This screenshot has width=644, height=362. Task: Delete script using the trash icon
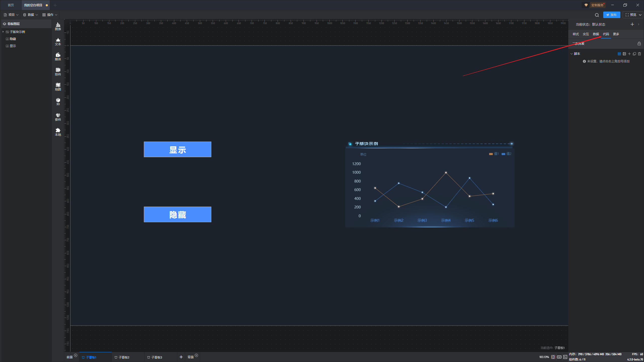tap(639, 54)
